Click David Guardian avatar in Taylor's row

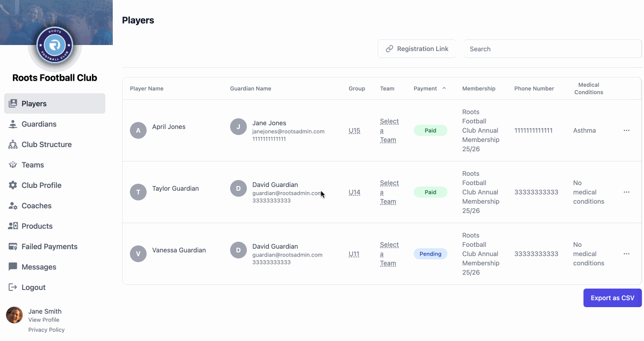(238, 188)
